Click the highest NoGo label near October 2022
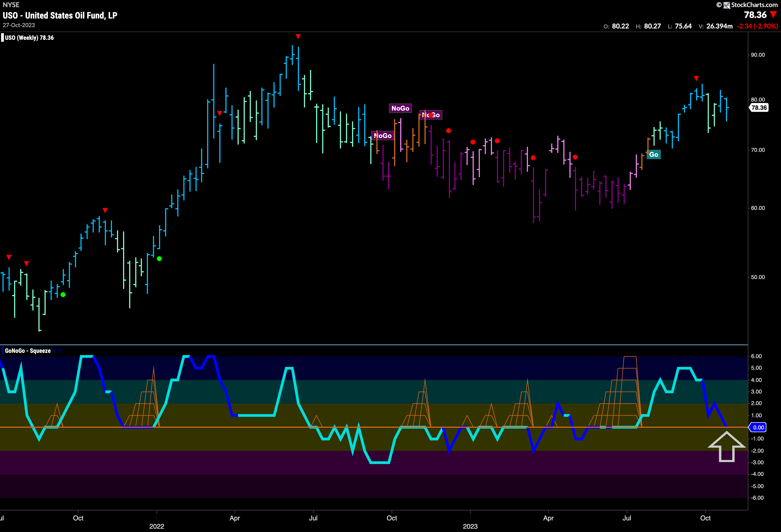Screen dimensions: 781x532 point(400,108)
